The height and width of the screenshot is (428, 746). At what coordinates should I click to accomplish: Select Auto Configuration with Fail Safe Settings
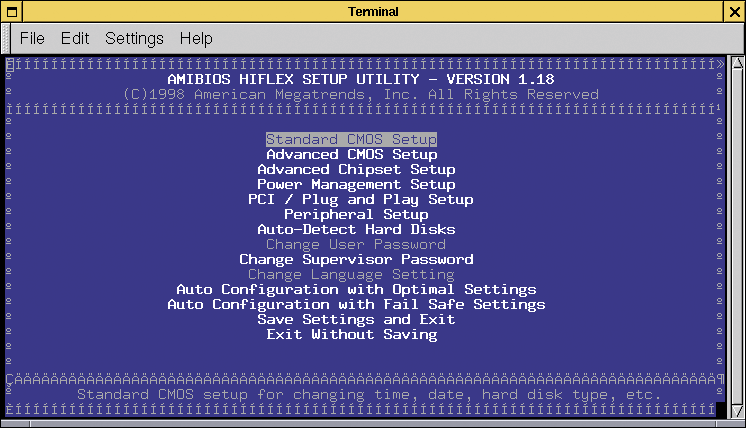tap(356, 304)
